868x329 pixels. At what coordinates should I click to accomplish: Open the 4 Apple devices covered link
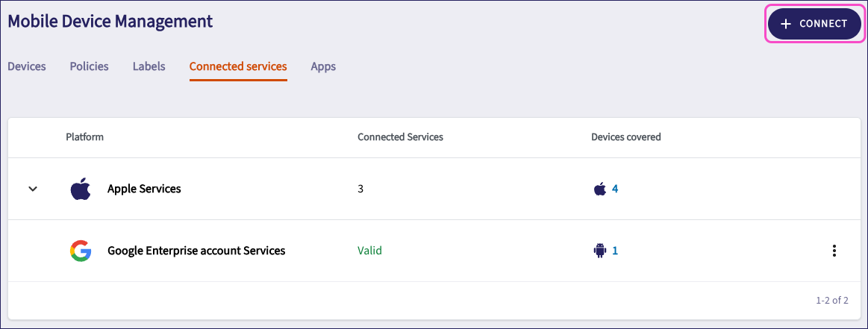[x=615, y=189]
